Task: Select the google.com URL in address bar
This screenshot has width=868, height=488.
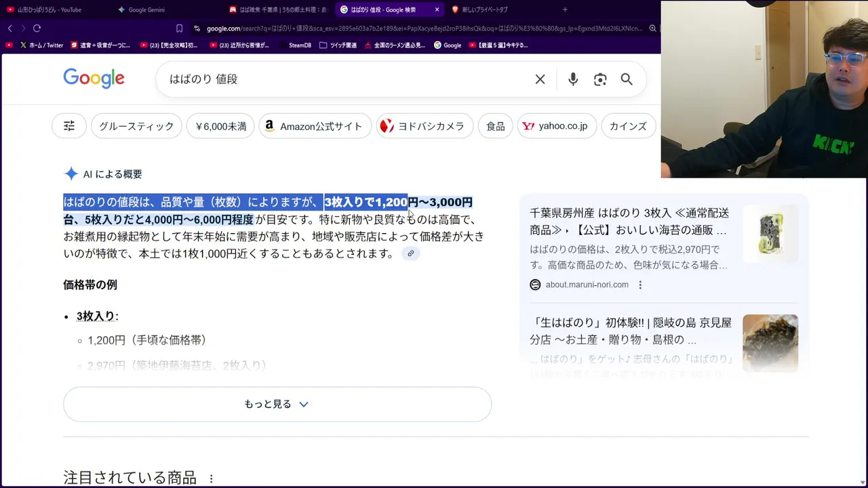Action: point(424,28)
